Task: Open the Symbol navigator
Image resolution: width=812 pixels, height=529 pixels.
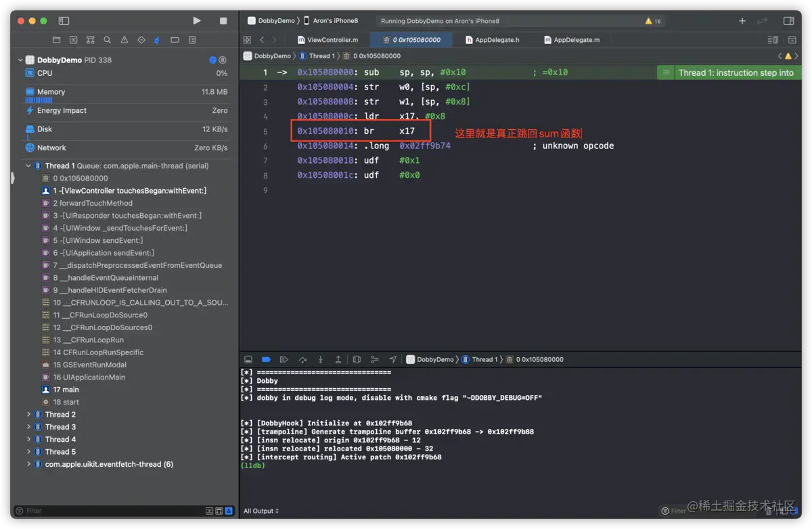Action: click(x=90, y=40)
